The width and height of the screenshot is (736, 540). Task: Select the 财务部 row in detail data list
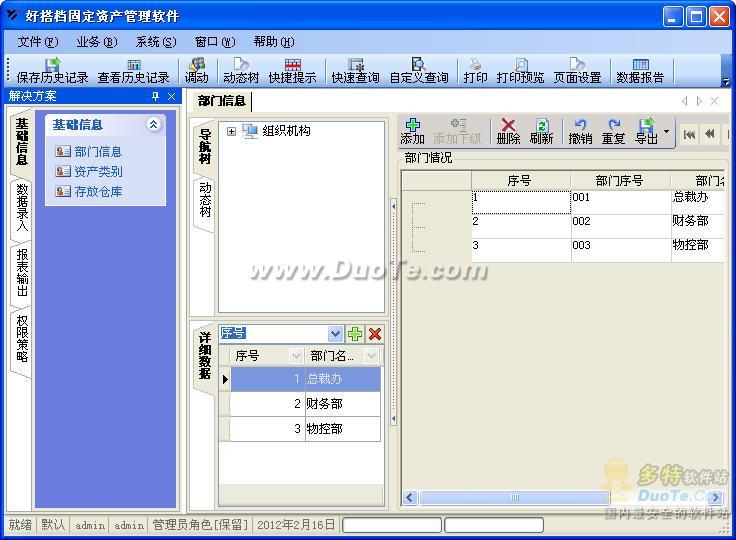click(x=305, y=404)
